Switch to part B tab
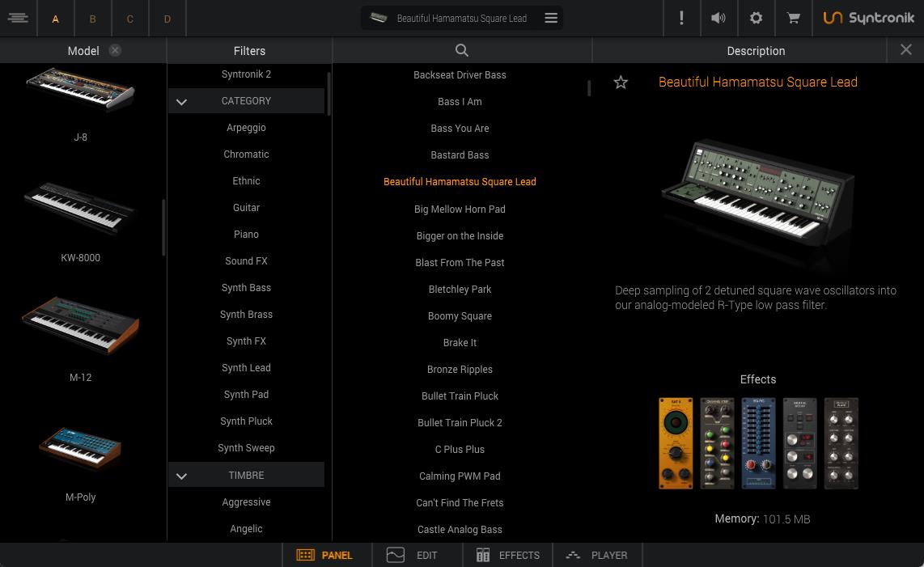This screenshot has height=567, width=924. [x=92, y=19]
